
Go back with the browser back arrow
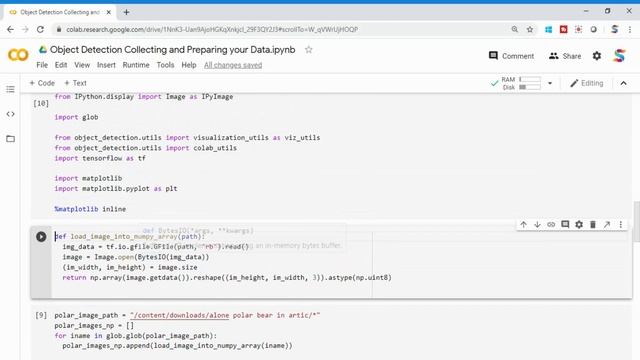point(10,29)
